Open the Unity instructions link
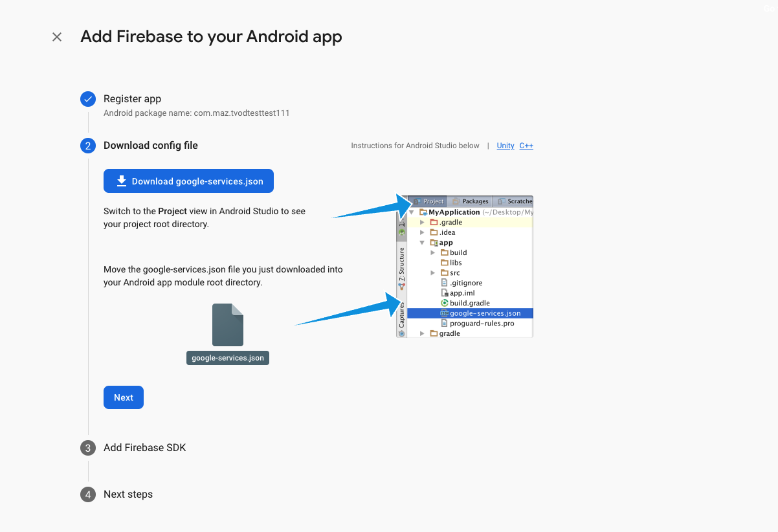The image size is (778, 532). (506, 146)
